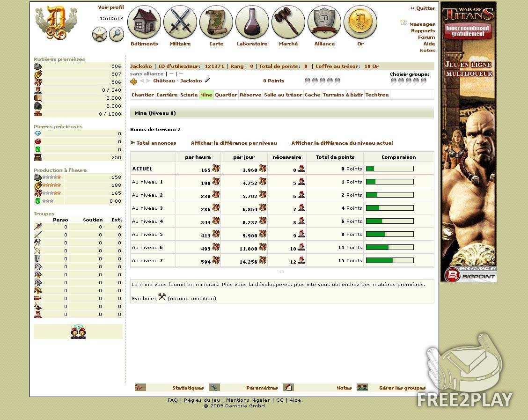The height and width of the screenshot is (420, 528).
Task: Click the star favorites icon
Action: tap(100, 34)
